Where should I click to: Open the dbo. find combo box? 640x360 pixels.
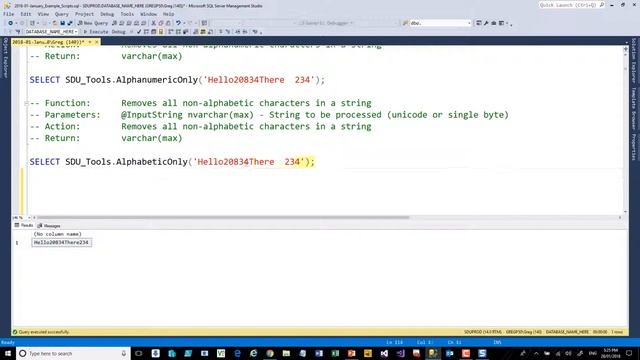coord(440,23)
